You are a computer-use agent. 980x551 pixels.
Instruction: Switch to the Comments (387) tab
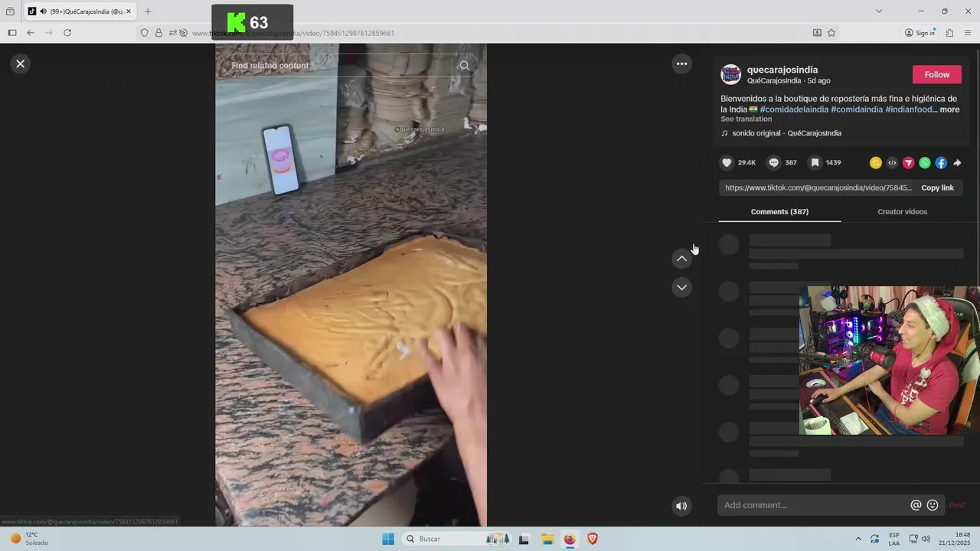click(x=779, y=212)
